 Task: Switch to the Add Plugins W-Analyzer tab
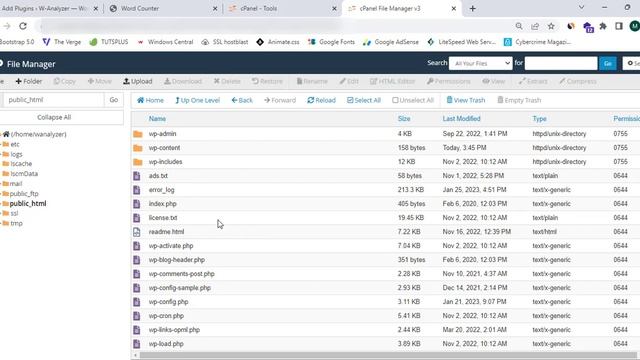(50, 8)
